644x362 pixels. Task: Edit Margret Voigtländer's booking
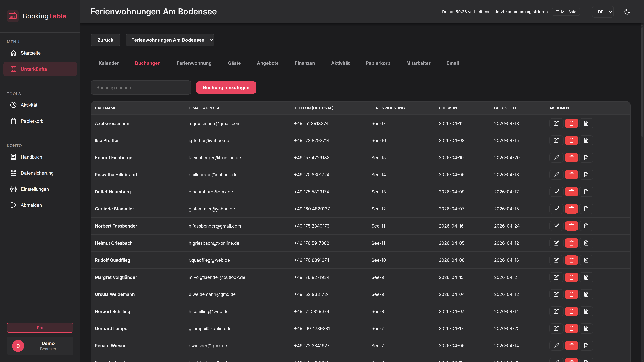(556, 277)
